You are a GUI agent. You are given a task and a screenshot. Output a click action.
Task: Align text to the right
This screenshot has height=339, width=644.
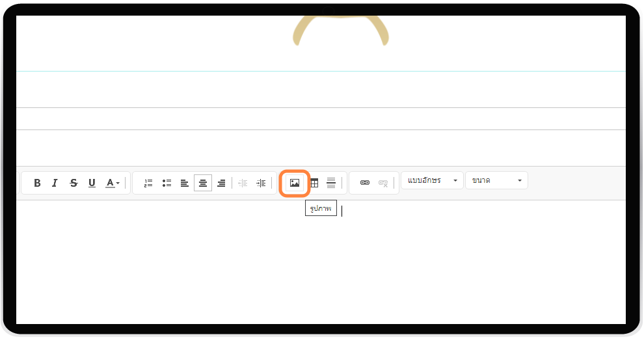(221, 183)
